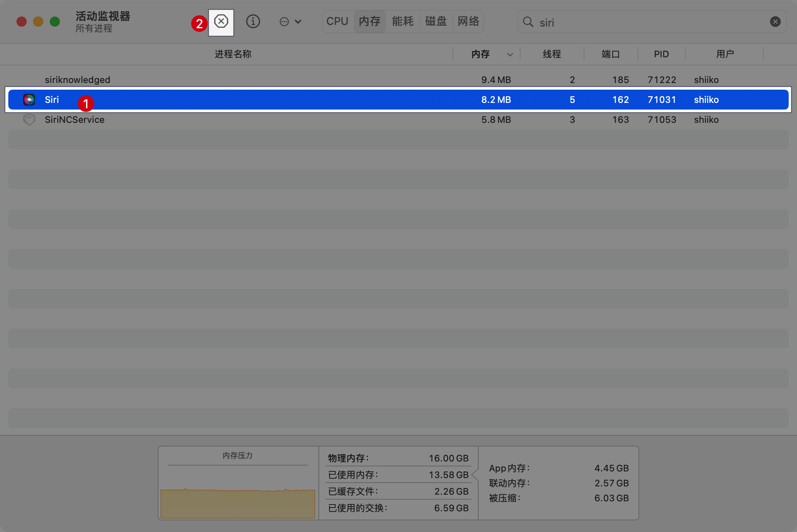This screenshot has height=532, width=797.
Task: Click the Siri app icon in the list
Action: coord(29,100)
